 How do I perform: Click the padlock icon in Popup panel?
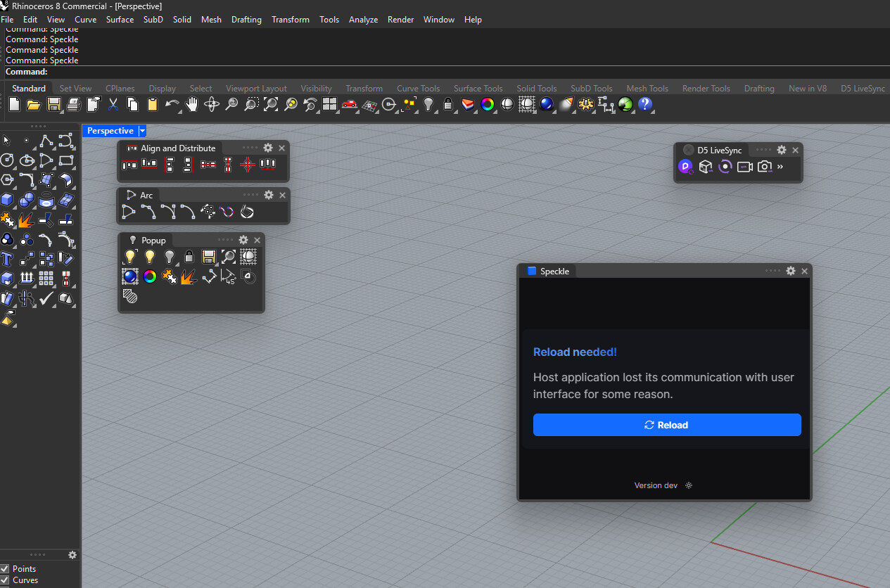tap(189, 257)
